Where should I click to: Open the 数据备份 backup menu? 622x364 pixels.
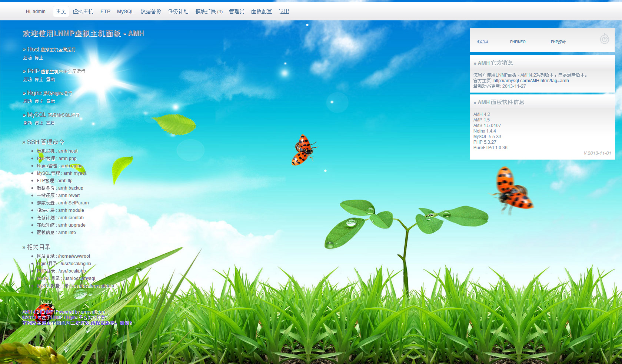coord(151,11)
